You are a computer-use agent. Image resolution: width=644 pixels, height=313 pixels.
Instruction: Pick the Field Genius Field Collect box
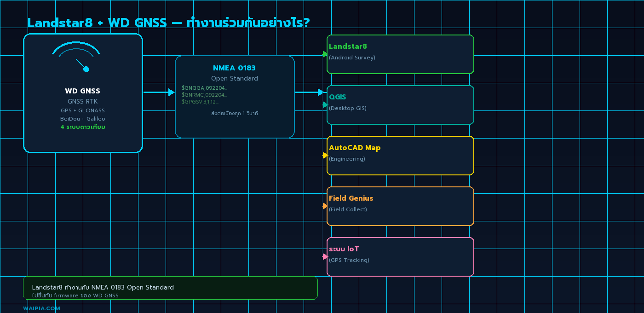click(x=400, y=206)
